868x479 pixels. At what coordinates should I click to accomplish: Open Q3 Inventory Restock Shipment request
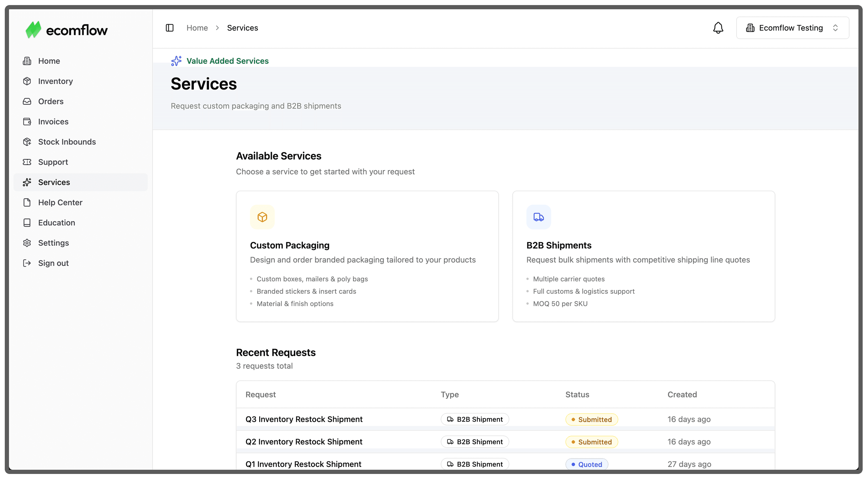[x=304, y=419]
